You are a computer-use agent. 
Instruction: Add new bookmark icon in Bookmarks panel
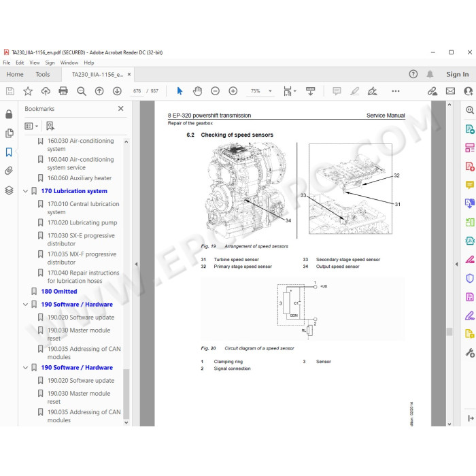(50, 126)
